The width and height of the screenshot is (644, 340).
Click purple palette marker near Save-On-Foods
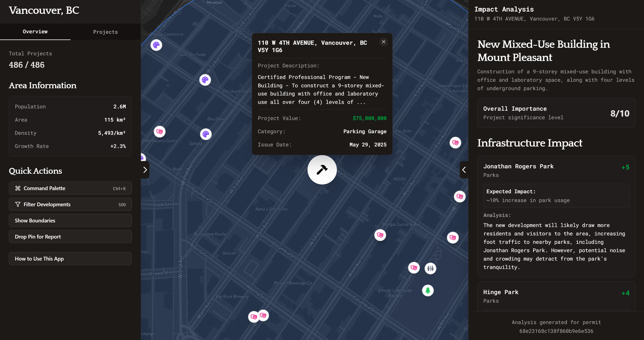(156, 45)
